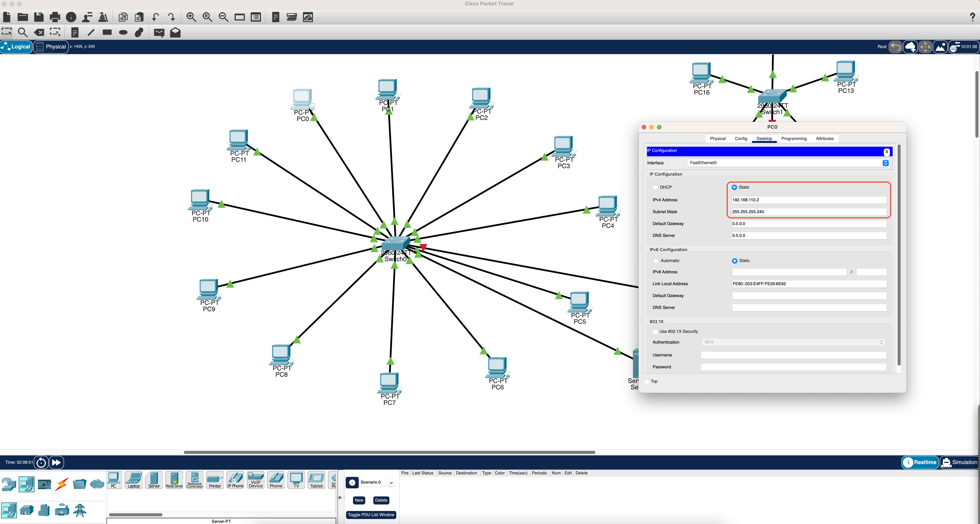Open the Desktop tab in PC0 window

tap(764, 139)
